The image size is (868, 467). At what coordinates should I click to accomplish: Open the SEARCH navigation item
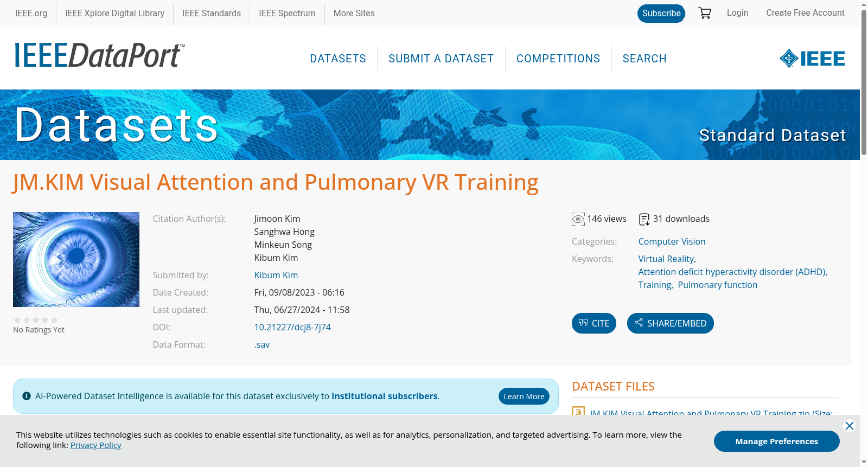click(x=644, y=59)
